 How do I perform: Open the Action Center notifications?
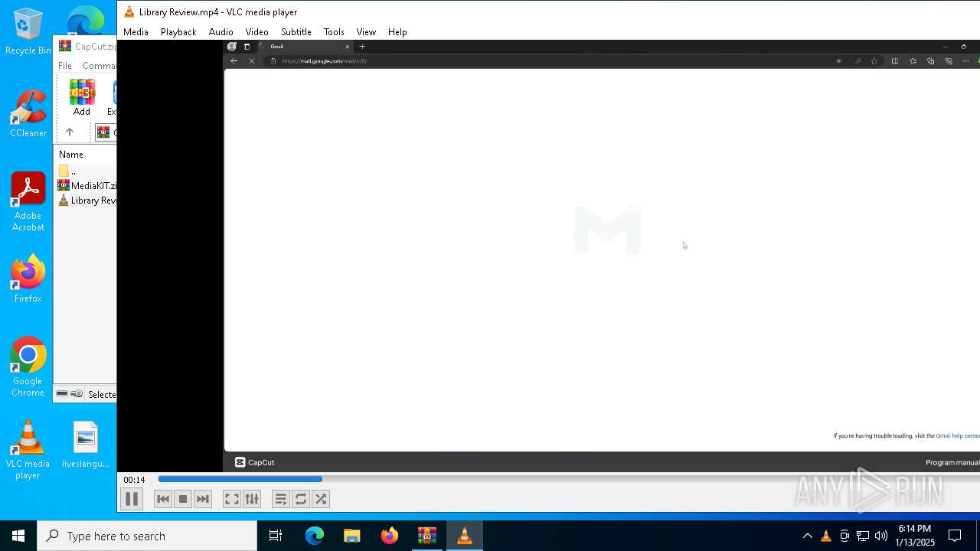[955, 536]
